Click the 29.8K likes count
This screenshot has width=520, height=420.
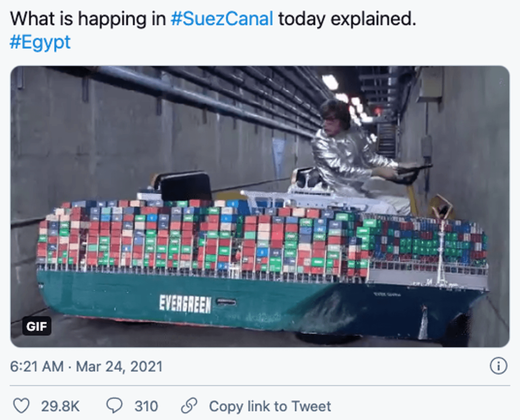(60, 406)
